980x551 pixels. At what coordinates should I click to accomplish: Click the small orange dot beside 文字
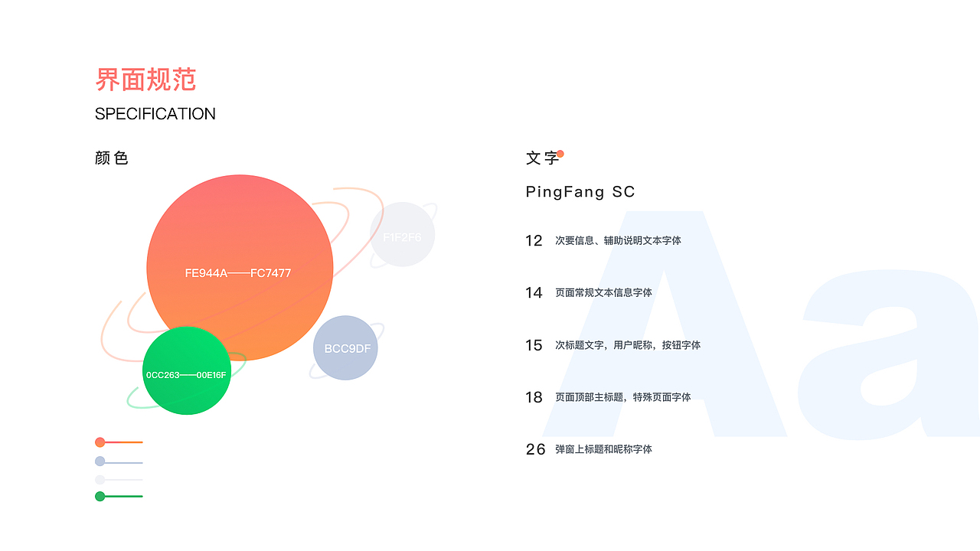pyautogui.click(x=560, y=154)
